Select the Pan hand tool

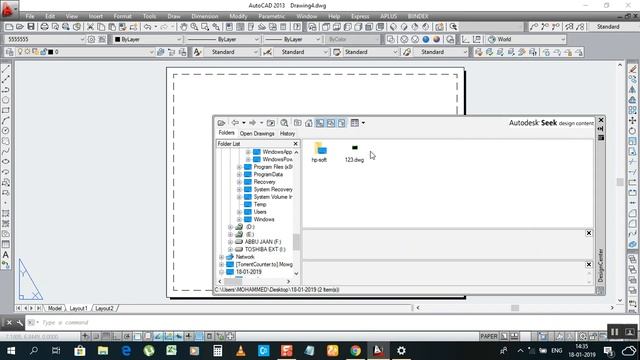click(x=183, y=27)
